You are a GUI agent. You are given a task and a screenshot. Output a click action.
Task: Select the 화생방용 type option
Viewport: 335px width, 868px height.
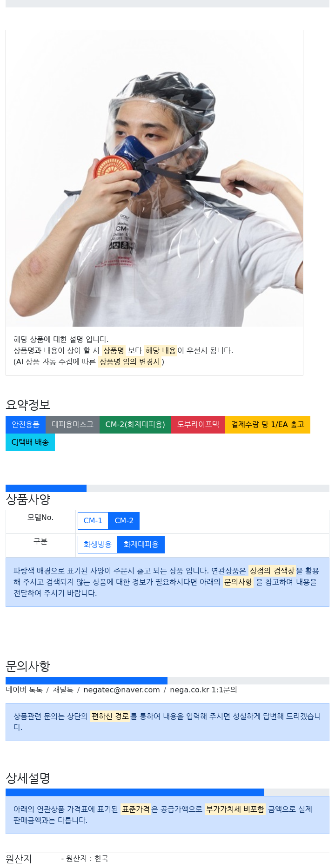pos(98,545)
